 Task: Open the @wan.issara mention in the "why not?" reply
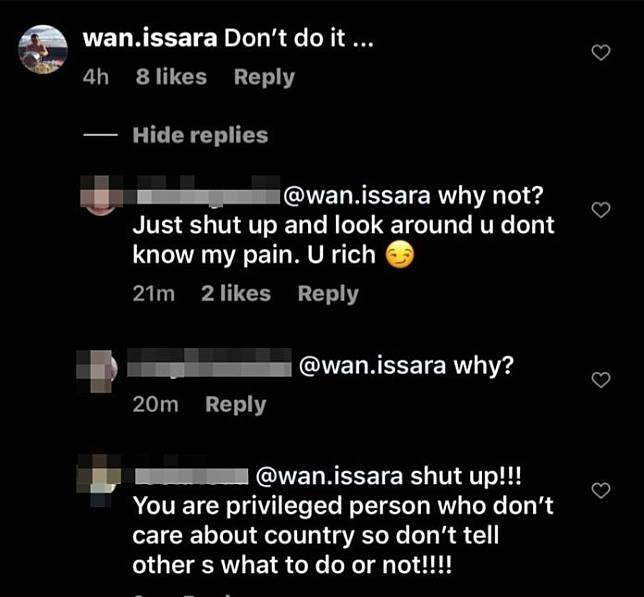[356, 195]
